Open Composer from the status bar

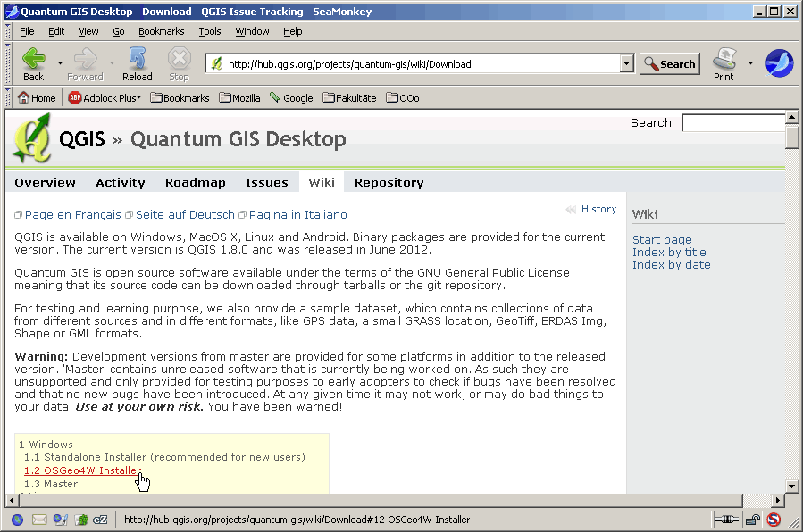point(61,520)
